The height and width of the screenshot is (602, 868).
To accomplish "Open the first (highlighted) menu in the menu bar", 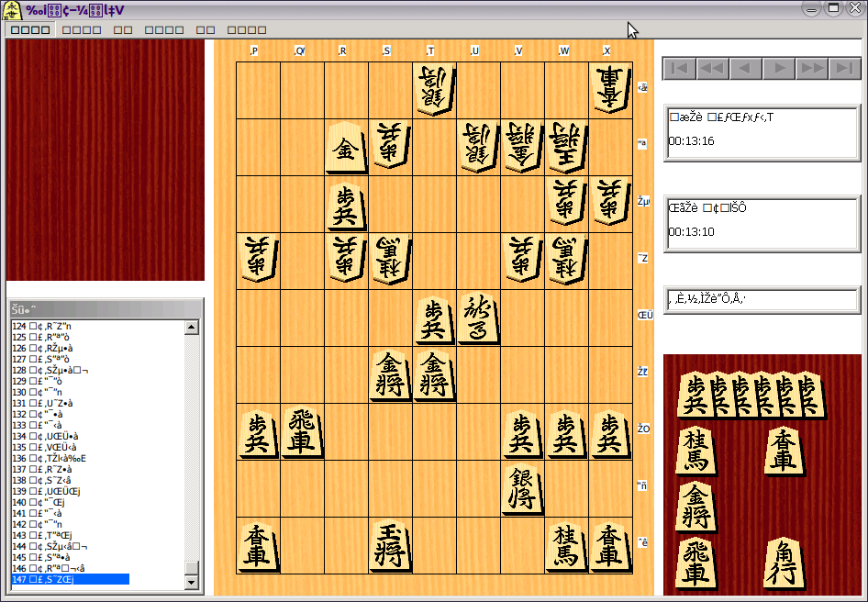I will pos(30,30).
